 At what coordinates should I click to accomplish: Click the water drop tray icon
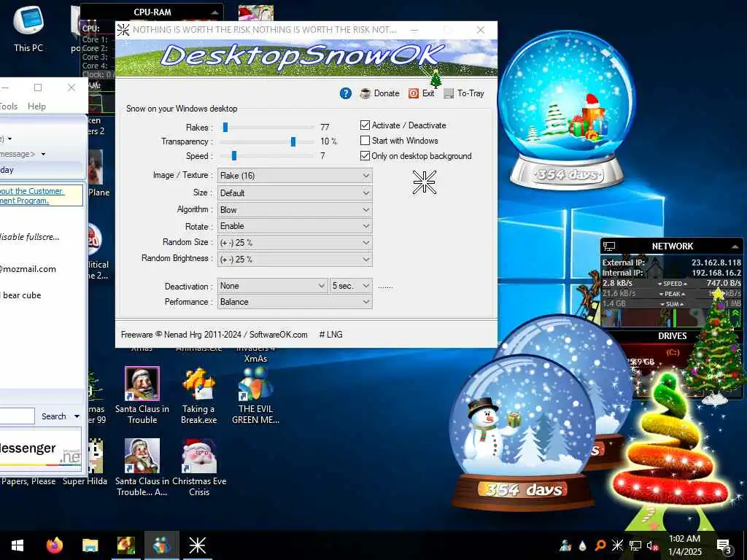click(x=583, y=545)
